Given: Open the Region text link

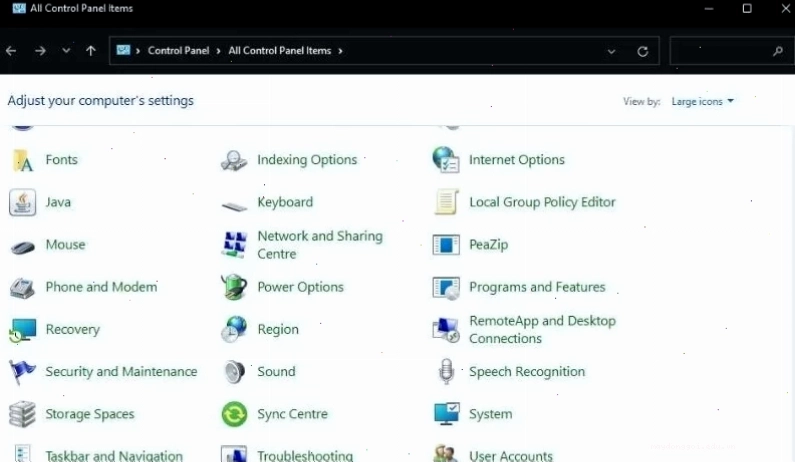Looking at the screenshot, I should 278,330.
